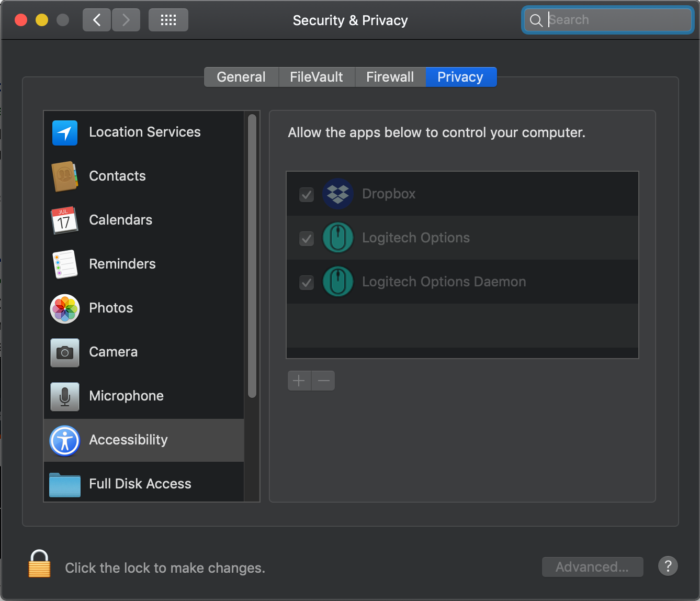Click the 'Click the lock to make changes.' text
The width and height of the screenshot is (700, 601).
click(x=165, y=568)
